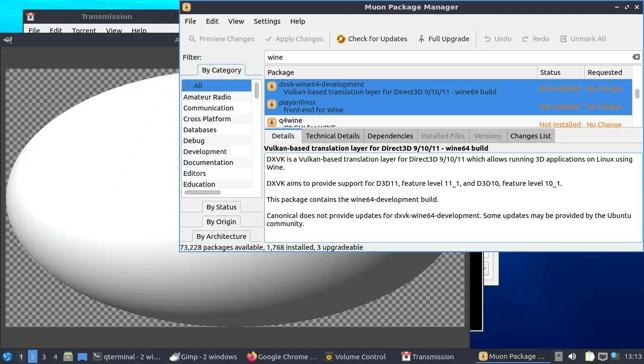Screen dimensions: 644x364
Task: Click the Check for Updates toolbar icon
Action: [341, 39]
